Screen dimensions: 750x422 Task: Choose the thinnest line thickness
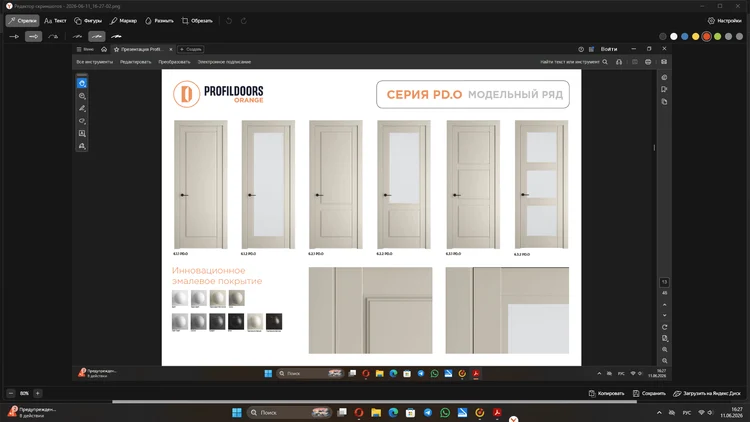click(77, 36)
